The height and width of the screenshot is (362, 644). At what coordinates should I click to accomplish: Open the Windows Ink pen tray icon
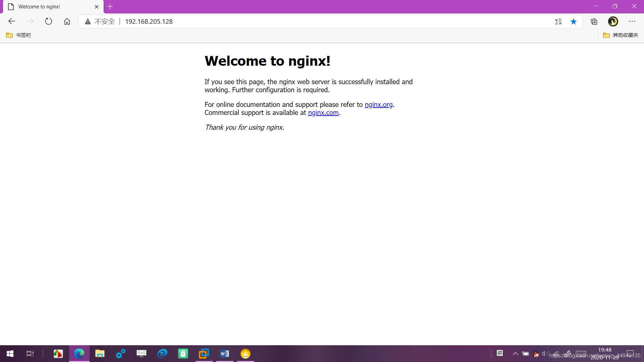(568, 354)
